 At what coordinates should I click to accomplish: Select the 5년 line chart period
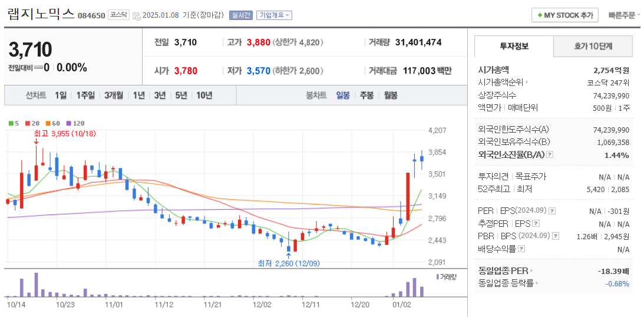pyautogui.click(x=181, y=95)
